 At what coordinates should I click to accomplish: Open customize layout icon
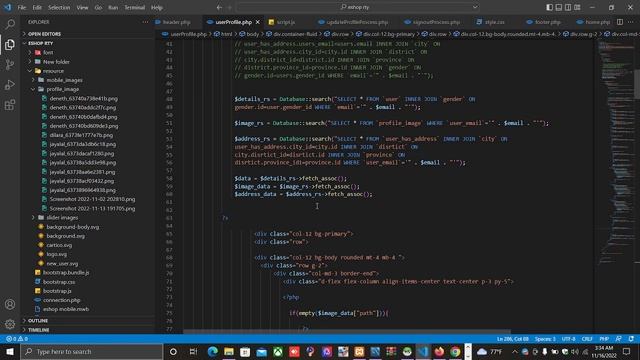pos(577,7)
